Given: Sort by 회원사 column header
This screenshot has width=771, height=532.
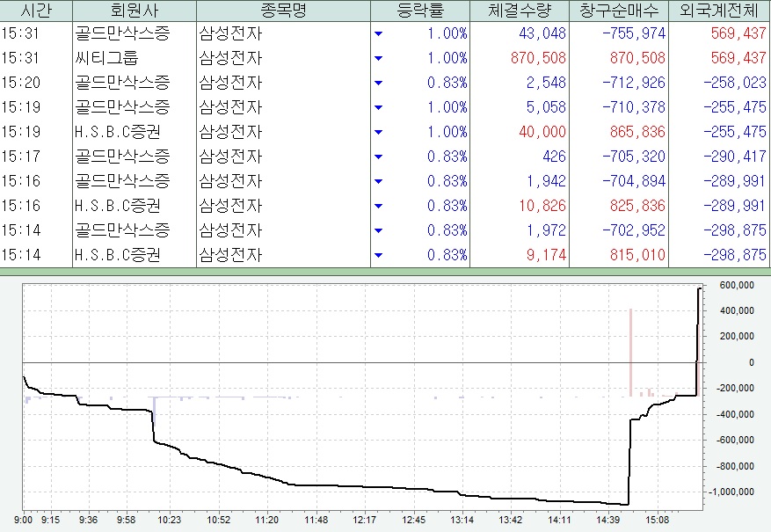Looking at the screenshot, I should pos(135,11).
